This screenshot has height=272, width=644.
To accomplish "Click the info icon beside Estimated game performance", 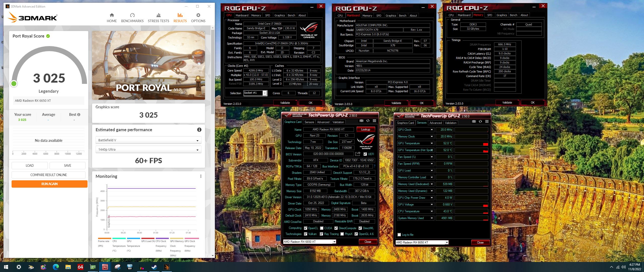I will click(199, 130).
